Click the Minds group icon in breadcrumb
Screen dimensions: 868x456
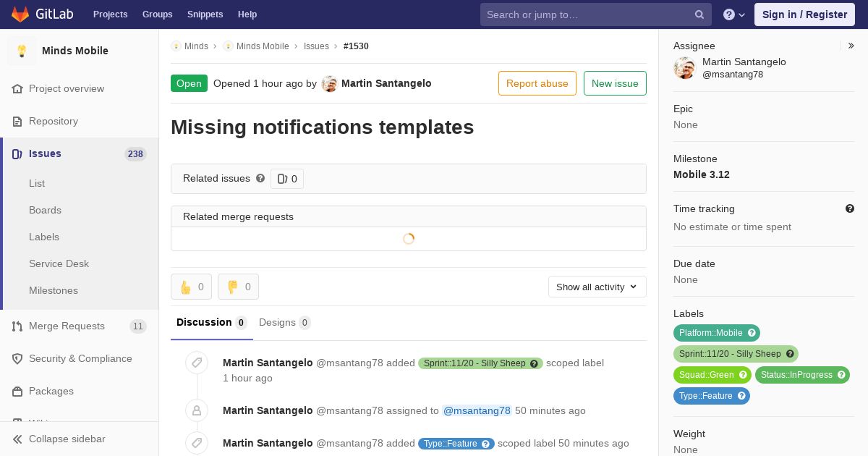pyautogui.click(x=176, y=46)
